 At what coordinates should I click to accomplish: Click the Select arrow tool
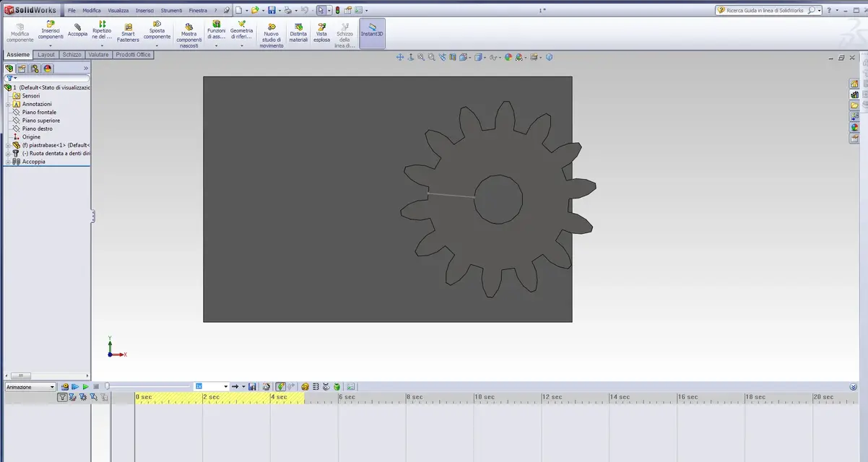click(x=321, y=10)
